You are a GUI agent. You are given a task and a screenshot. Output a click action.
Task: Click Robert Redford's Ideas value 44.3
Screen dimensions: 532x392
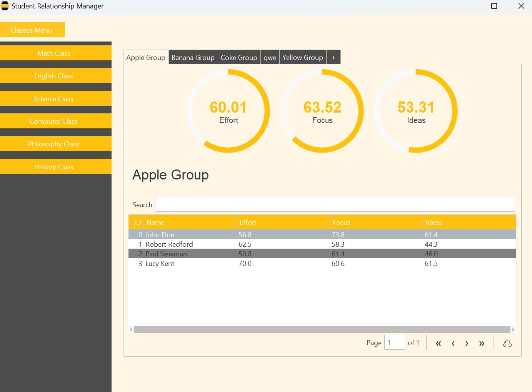(431, 244)
